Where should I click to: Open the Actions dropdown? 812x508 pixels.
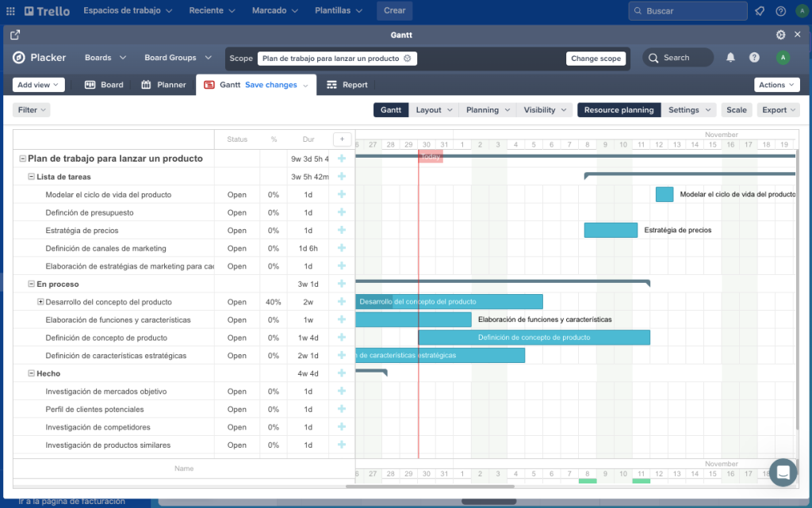pyautogui.click(x=776, y=84)
